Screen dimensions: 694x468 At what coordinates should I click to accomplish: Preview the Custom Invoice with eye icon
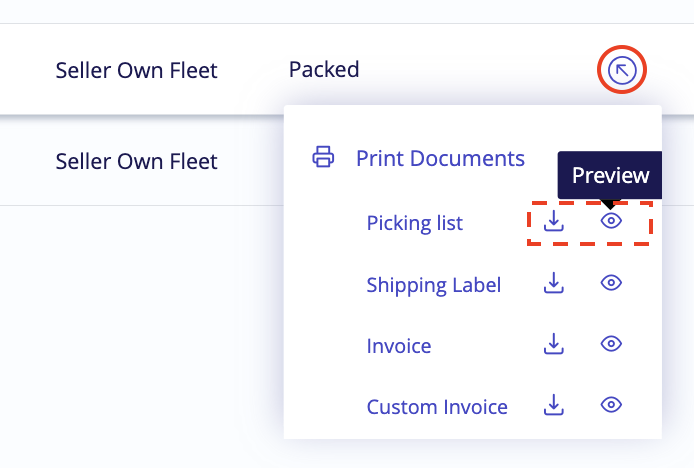pyautogui.click(x=611, y=405)
